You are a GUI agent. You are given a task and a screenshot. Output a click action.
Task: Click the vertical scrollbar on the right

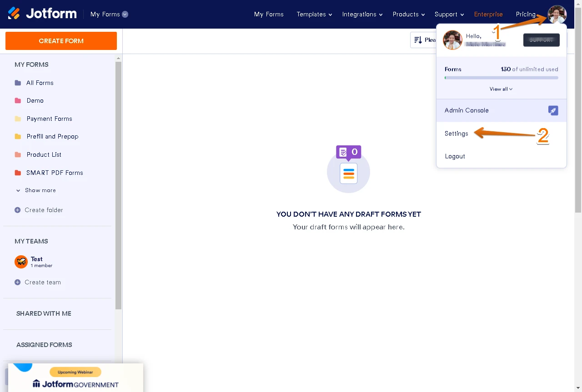(x=577, y=114)
